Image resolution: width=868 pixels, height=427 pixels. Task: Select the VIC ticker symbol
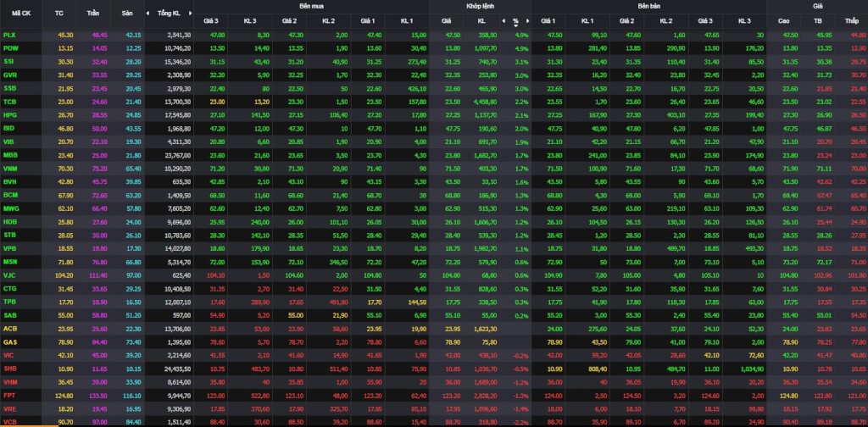click(8, 356)
